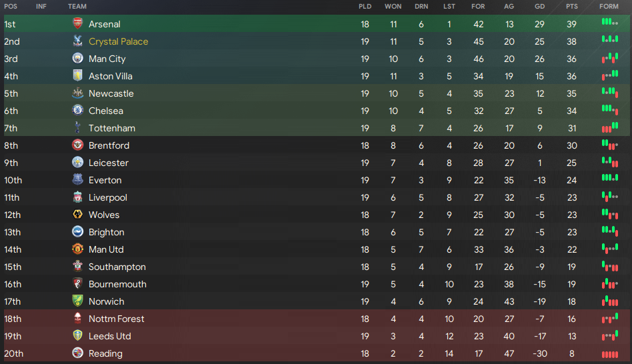Click the Norwich club badge icon
The width and height of the screenshot is (632, 364).
click(77, 301)
